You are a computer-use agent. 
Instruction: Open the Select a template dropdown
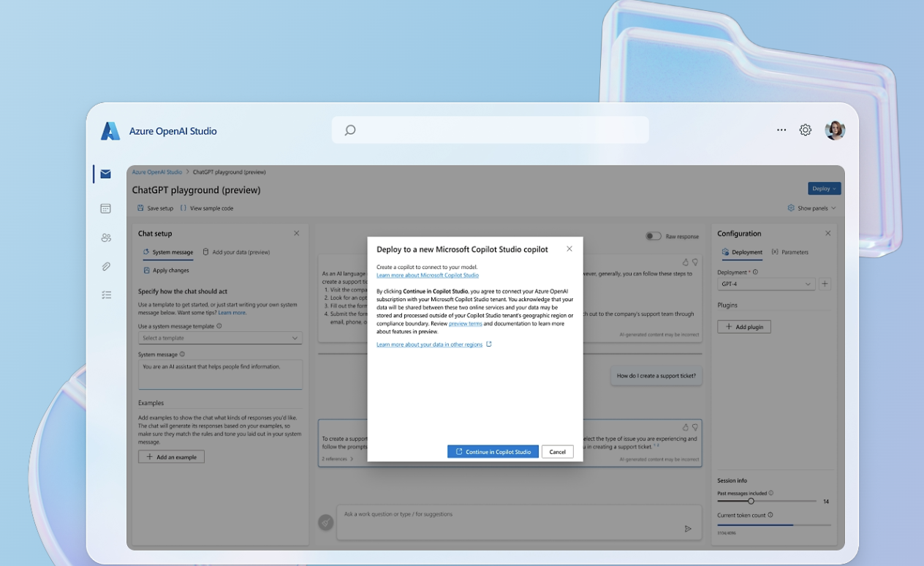point(220,338)
